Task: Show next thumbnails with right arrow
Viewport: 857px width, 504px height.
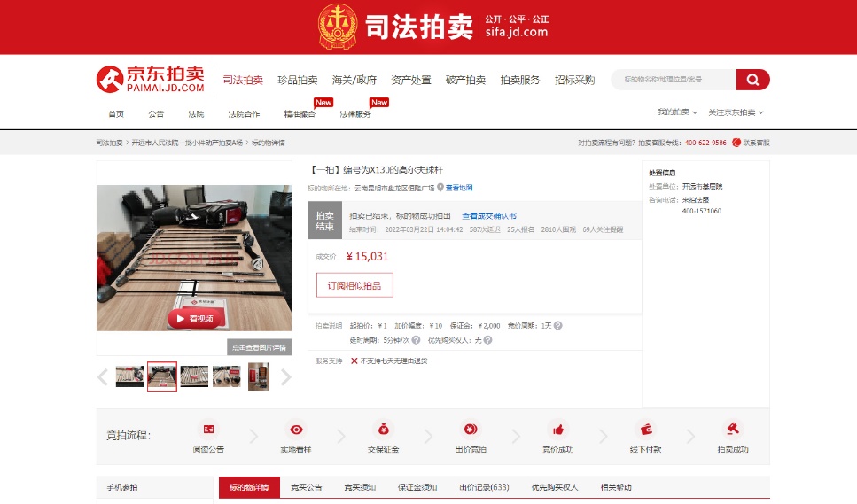Action: (x=286, y=376)
